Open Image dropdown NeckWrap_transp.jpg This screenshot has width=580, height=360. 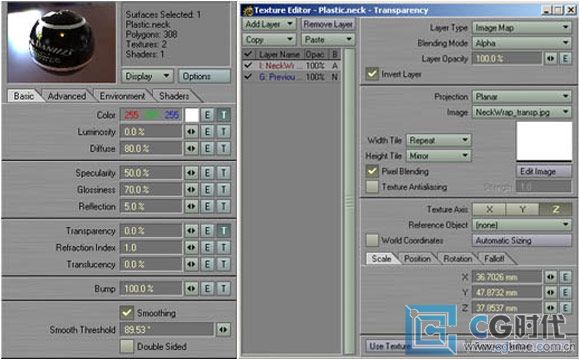522,112
